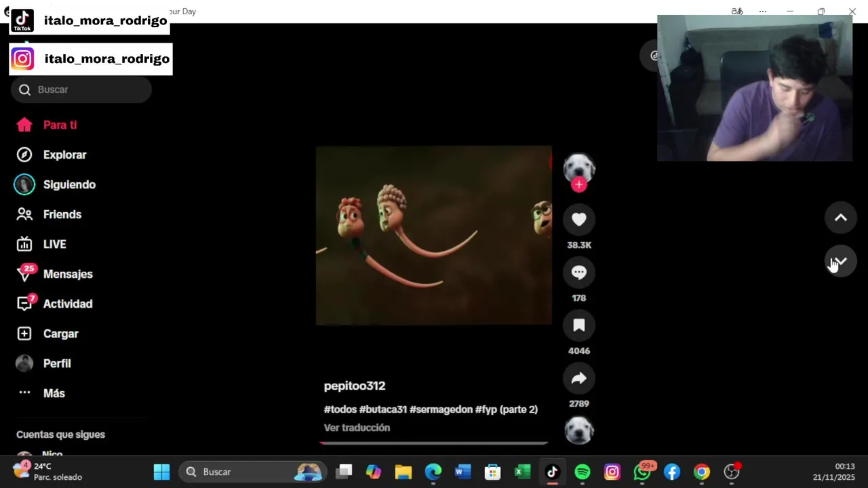Go to next video down chevron
This screenshot has height=488, width=868.
pyautogui.click(x=841, y=262)
